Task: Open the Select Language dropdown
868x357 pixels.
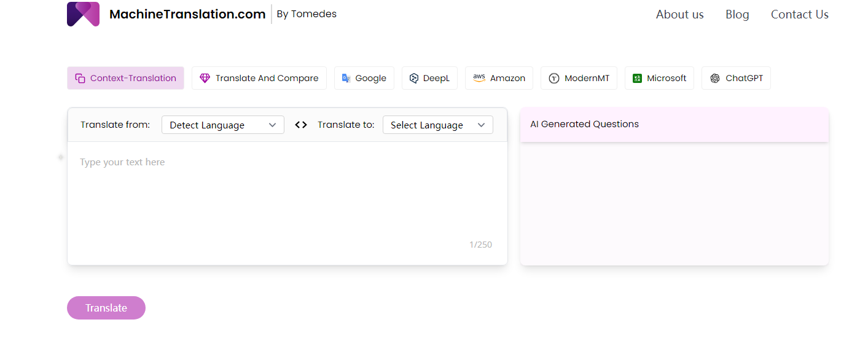Action: (437, 125)
